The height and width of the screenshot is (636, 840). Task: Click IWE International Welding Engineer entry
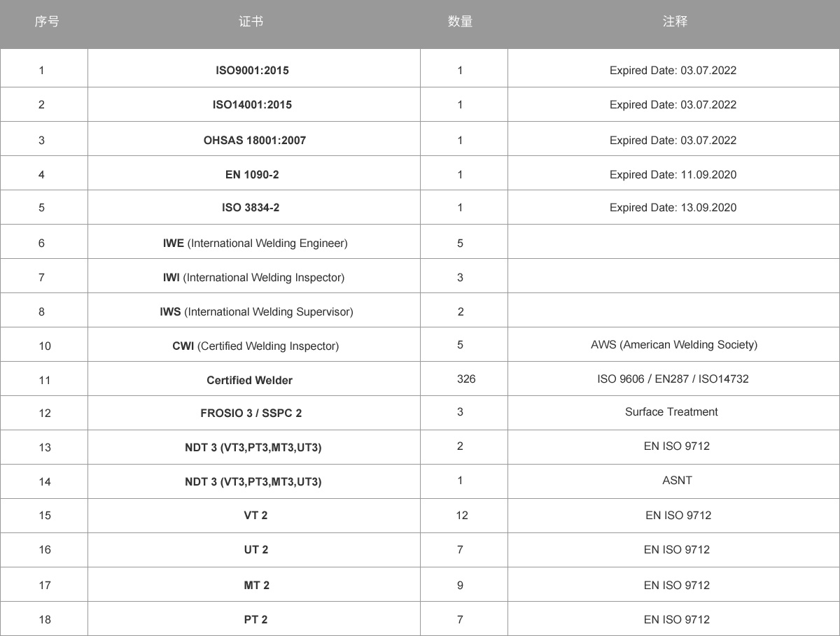[255, 243]
